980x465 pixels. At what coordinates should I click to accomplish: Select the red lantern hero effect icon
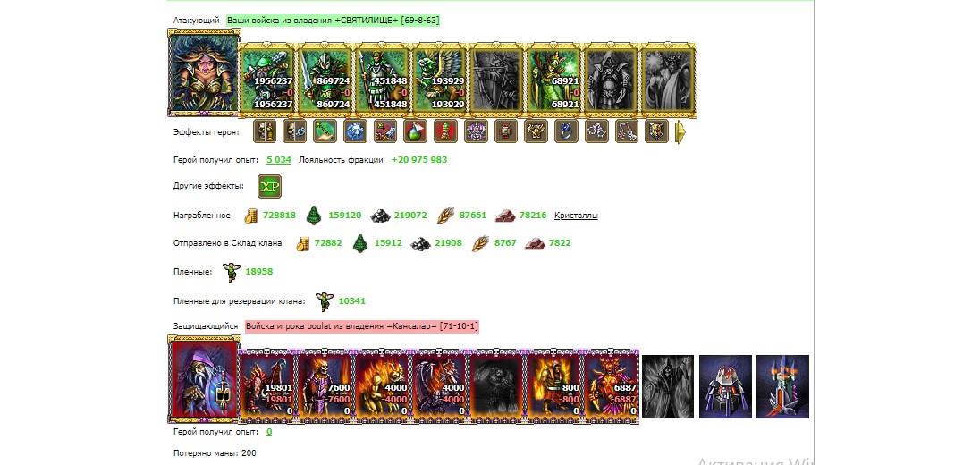tap(506, 131)
